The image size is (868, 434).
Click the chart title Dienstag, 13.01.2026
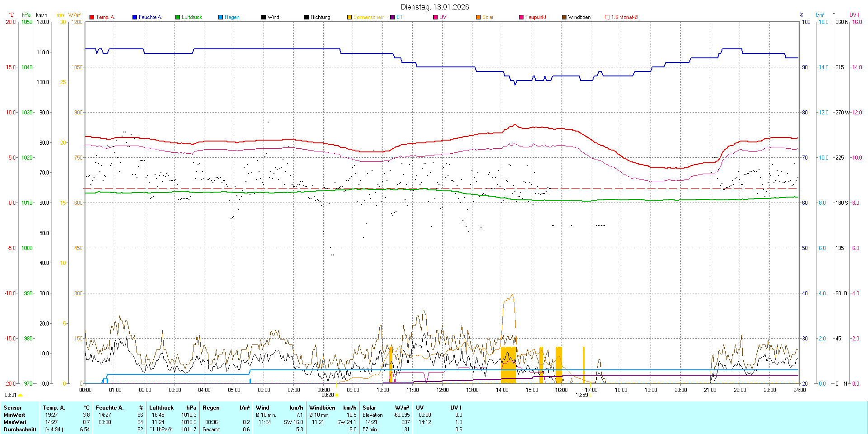[x=435, y=7]
